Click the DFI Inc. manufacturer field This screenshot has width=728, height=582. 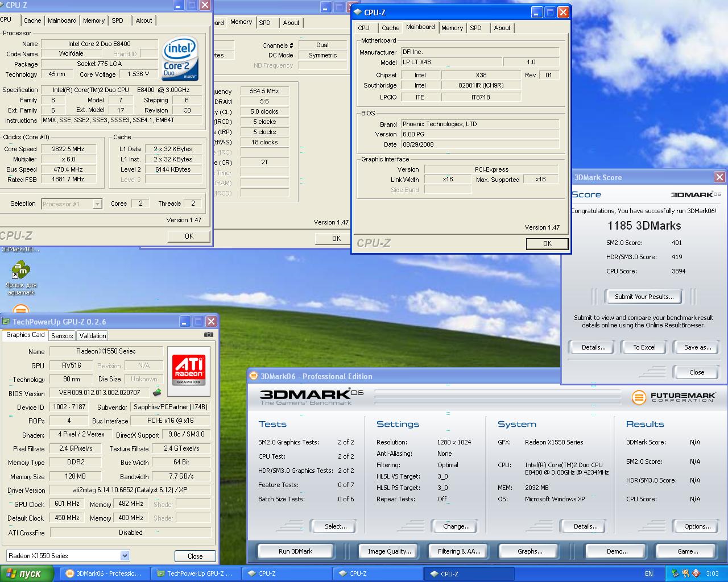click(x=479, y=52)
